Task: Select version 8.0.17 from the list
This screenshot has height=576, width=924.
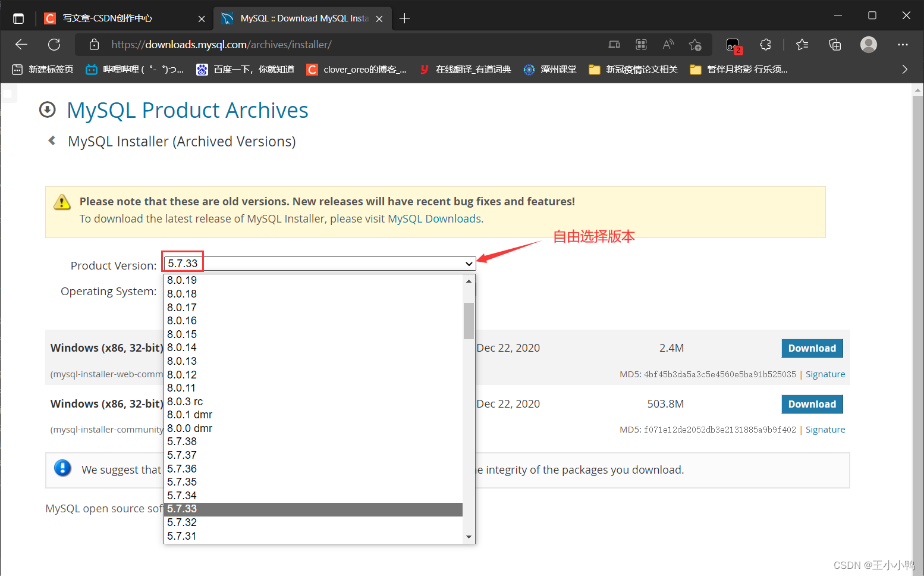Action: 313,308
